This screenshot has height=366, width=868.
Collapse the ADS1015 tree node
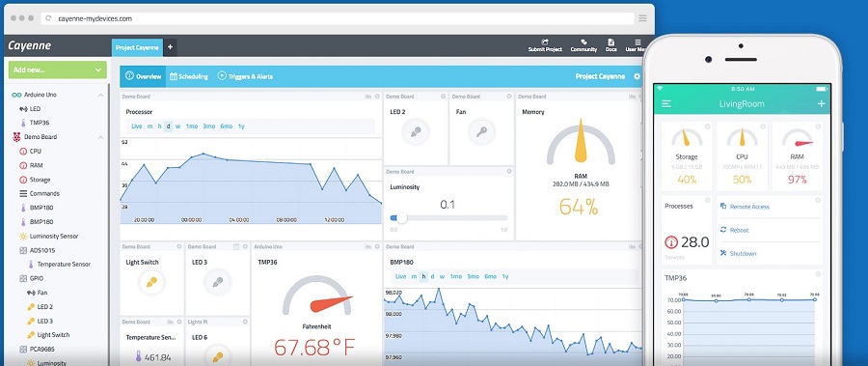point(23,251)
